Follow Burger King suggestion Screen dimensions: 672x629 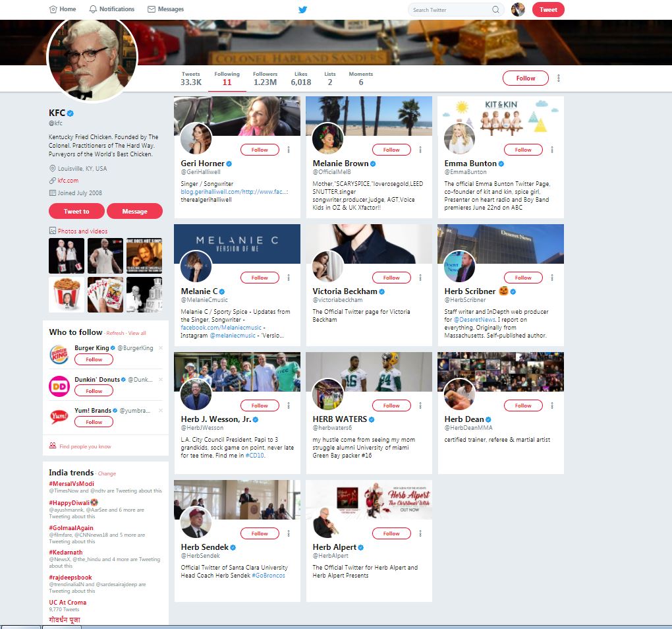click(94, 359)
